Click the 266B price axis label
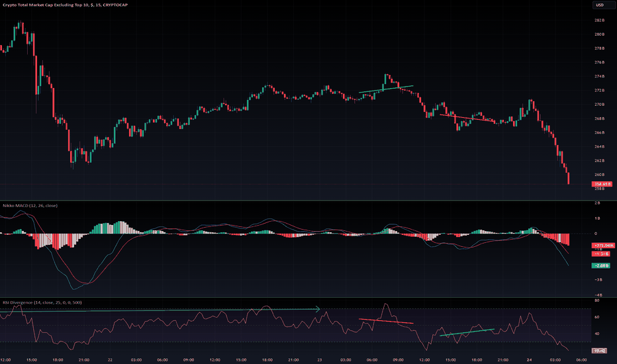 599,132
